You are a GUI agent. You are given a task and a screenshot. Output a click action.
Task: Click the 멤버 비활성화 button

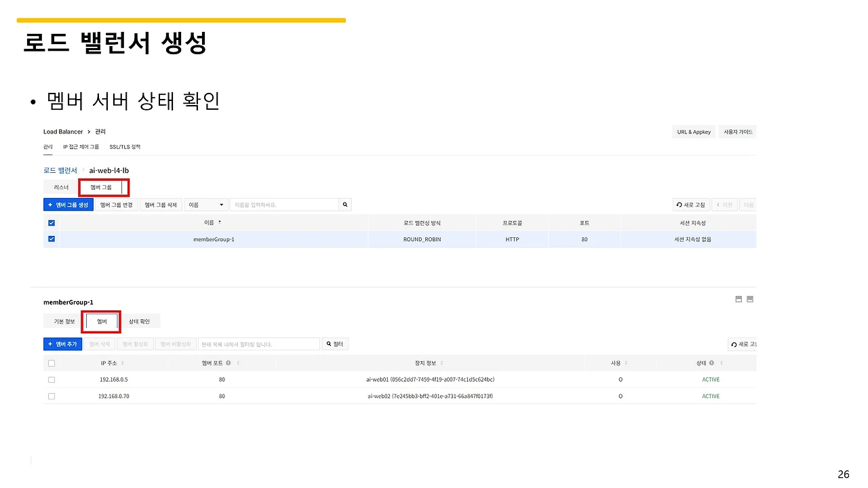click(x=176, y=344)
